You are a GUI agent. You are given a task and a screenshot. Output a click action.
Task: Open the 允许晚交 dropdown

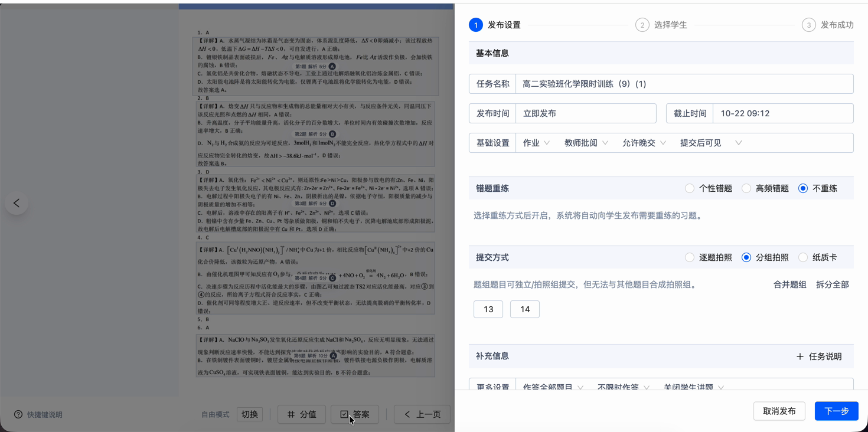(644, 143)
